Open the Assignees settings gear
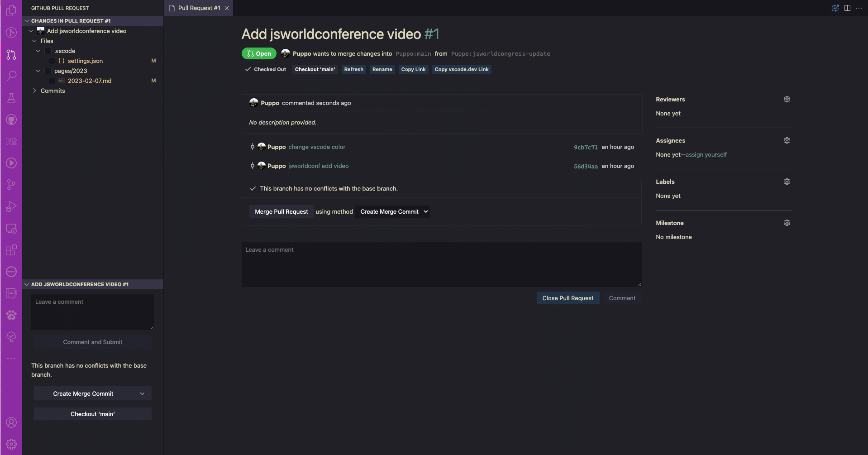Image resolution: width=868 pixels, height=455 pixels. pos(787,140)
